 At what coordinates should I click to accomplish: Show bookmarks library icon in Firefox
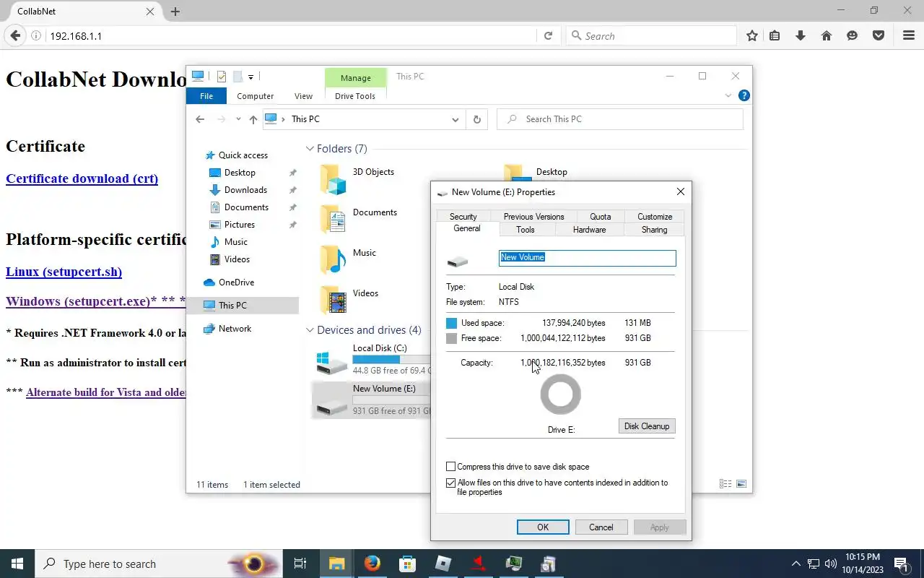(775, 35)
